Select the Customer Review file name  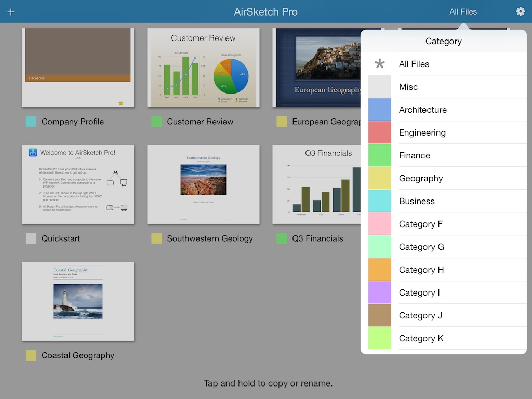pos(200,122)
